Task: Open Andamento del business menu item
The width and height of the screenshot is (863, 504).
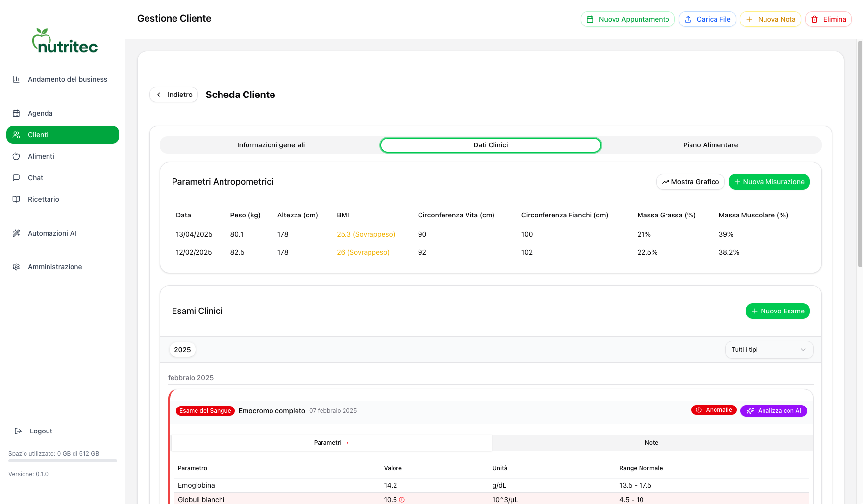Action: pos(63,79)
